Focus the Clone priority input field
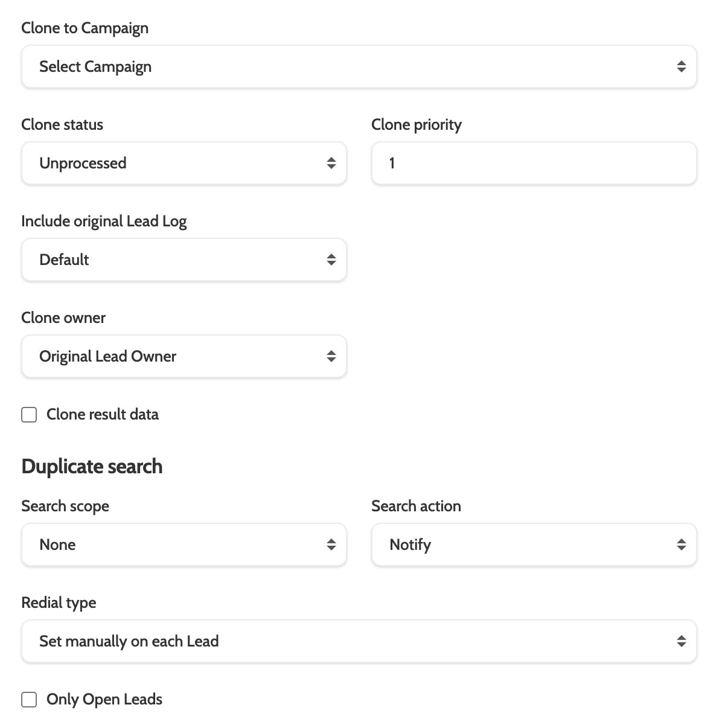716x728 pixels. [x=534, y=163]
